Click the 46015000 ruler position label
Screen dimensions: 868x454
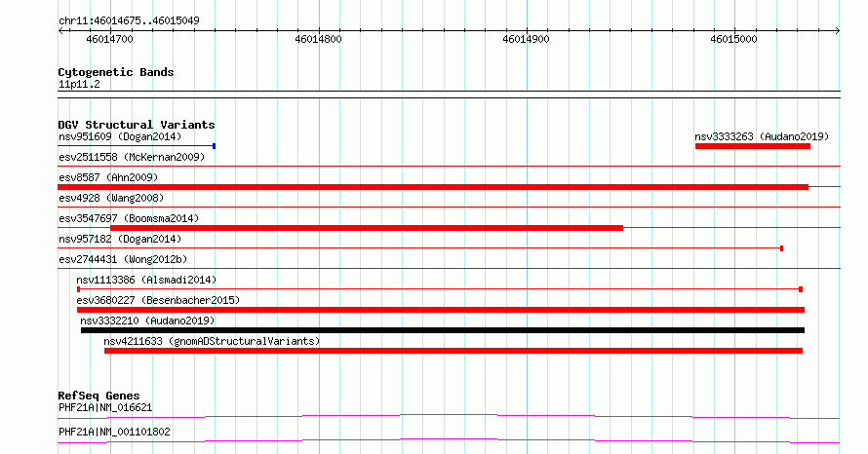click(733, 39)
